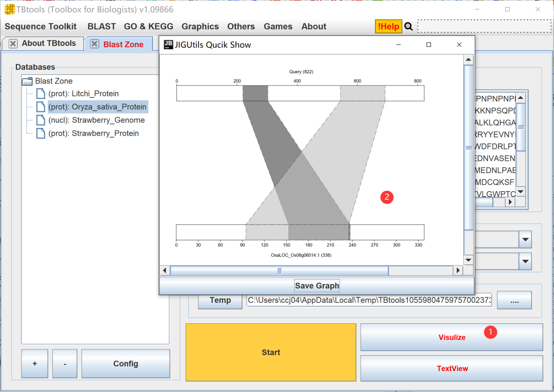Open the GO & KEGG menu

pyautogui.click(x=148, y=27)
